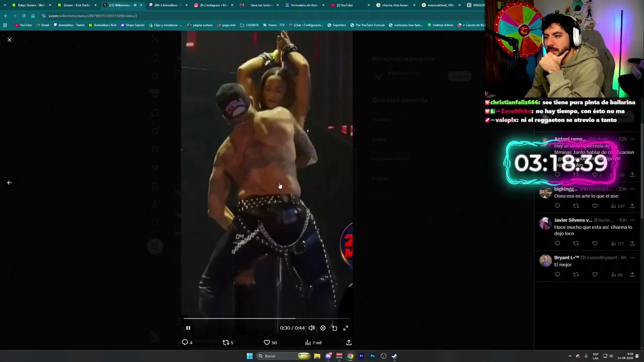Viewport: 644px width, 362px height.
Task: Click the taskbar Buscar search box
Action: tap(284, 356)
